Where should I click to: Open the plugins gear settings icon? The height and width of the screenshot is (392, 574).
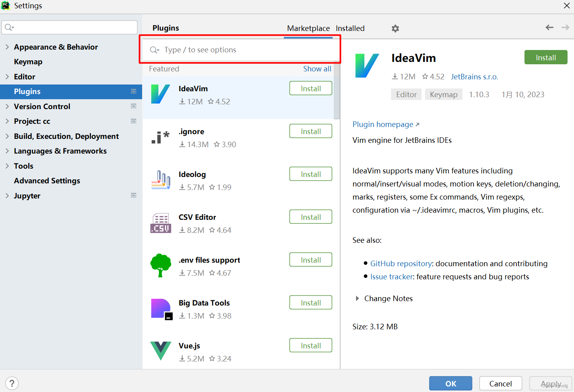[395, 29]
